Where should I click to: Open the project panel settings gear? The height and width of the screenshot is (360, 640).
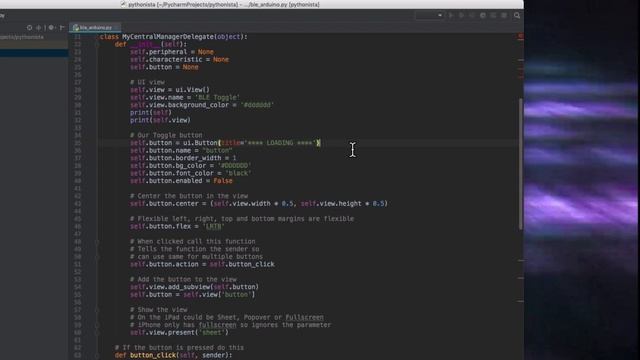[51, 28]
